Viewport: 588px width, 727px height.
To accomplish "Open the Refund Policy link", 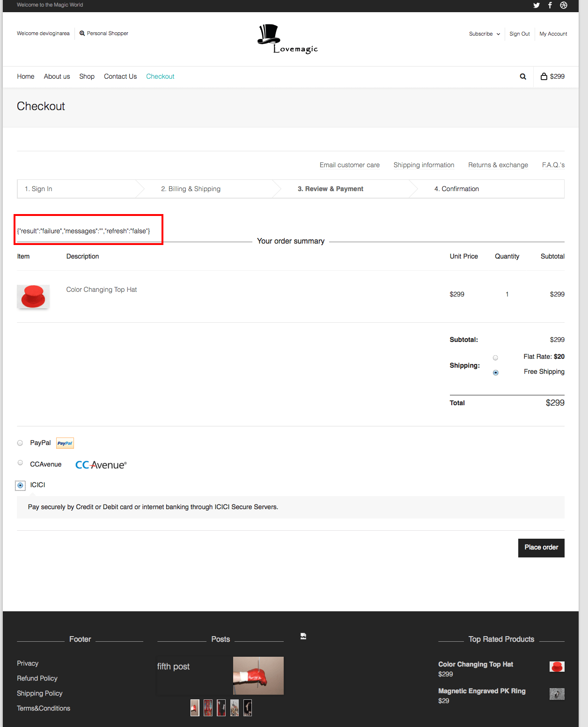I will (x=37, y=678).
